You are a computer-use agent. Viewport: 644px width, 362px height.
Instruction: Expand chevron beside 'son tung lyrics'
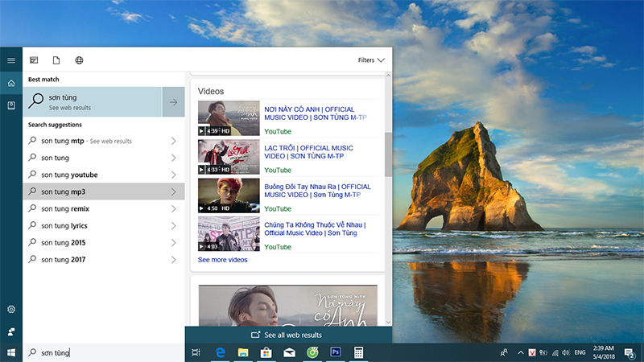[173, 225]
